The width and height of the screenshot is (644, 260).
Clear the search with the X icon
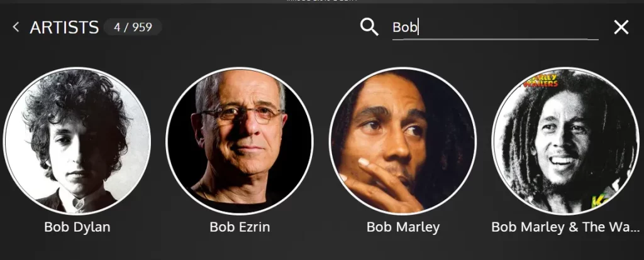(621, 28)
